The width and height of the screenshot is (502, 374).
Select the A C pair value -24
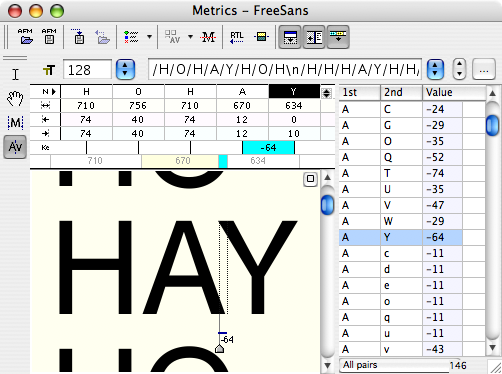coord(442,109)
